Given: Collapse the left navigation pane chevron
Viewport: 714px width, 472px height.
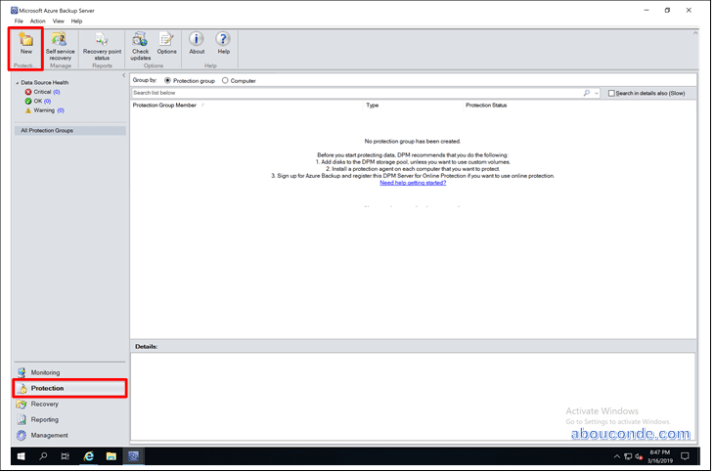Looking at the screenshot, I should pyautogui.click(x=123, y=75).
